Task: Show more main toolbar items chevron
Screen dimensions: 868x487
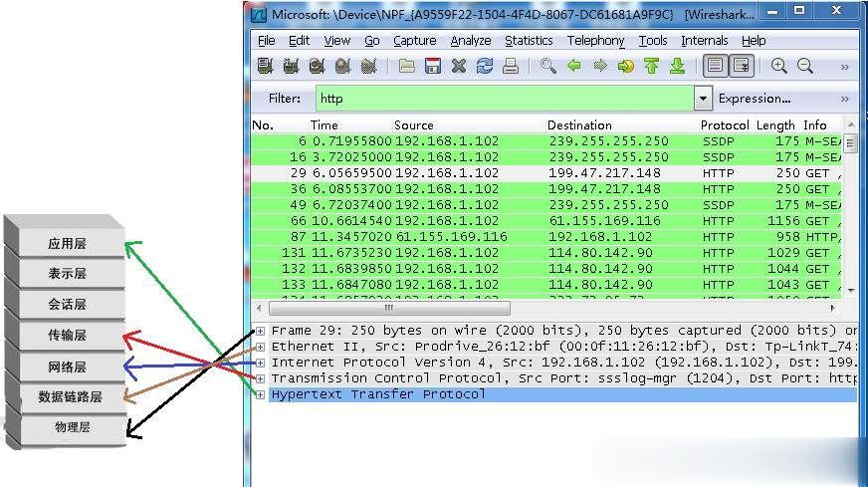Action: point(844,67)
